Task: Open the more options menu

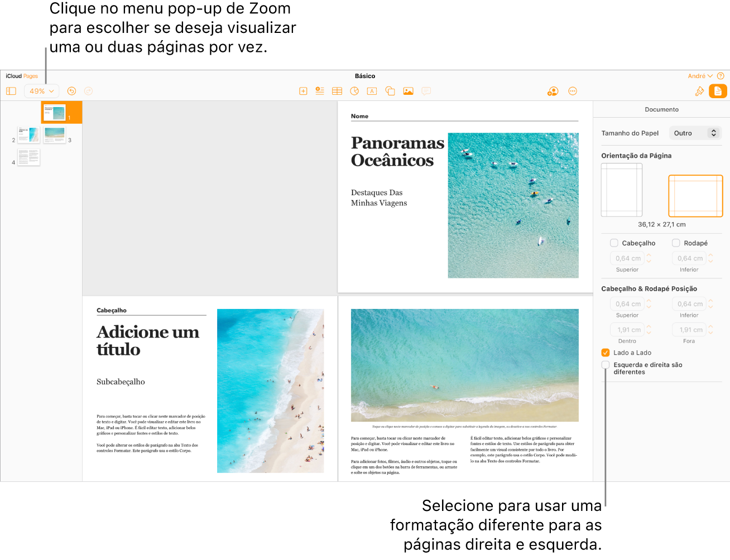Action: click(x=573, y=91)
